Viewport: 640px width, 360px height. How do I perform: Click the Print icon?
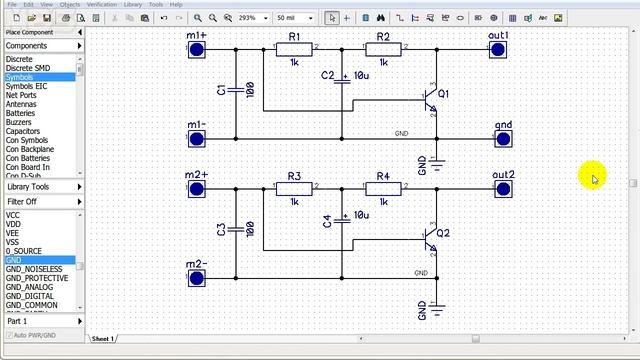(66, 18)
